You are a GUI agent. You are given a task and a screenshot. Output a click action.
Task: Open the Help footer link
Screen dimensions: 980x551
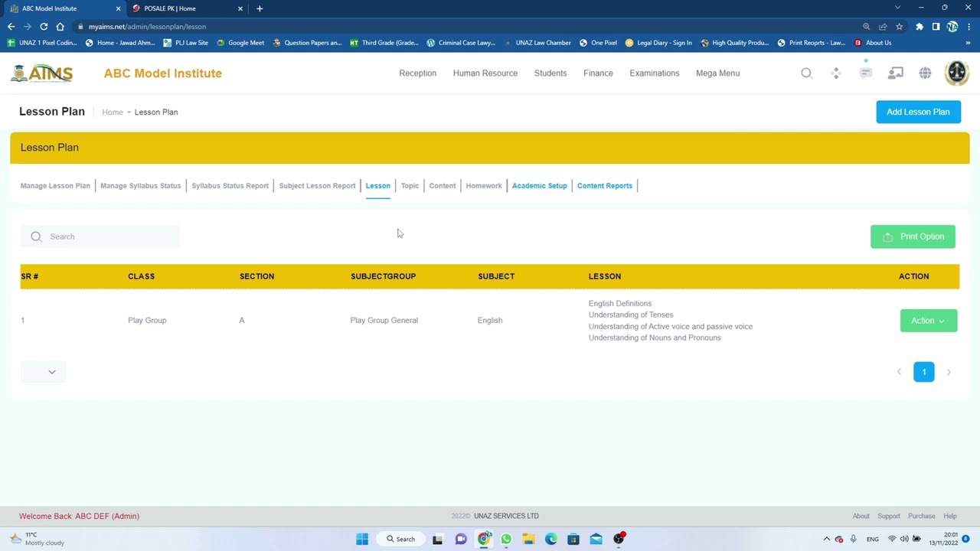click(x=950, y=517)
